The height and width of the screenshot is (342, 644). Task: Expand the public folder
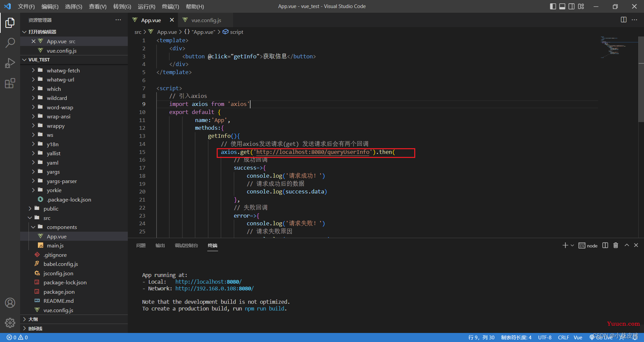coord(74,209)
